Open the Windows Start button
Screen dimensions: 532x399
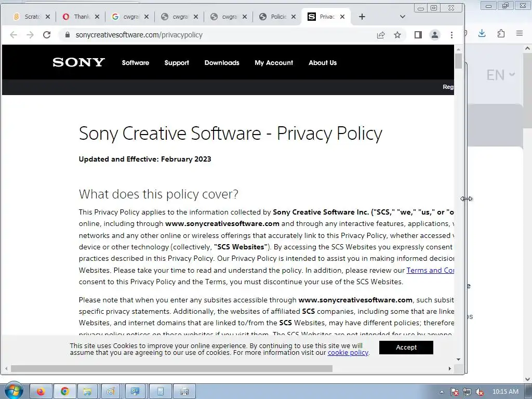pyautogui.click(x=14, y=390)
